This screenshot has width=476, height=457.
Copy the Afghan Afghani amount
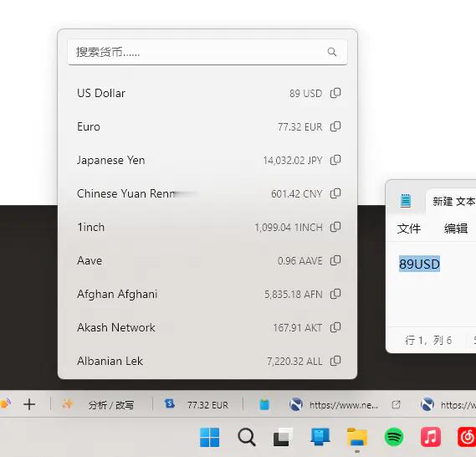point(335,294)
